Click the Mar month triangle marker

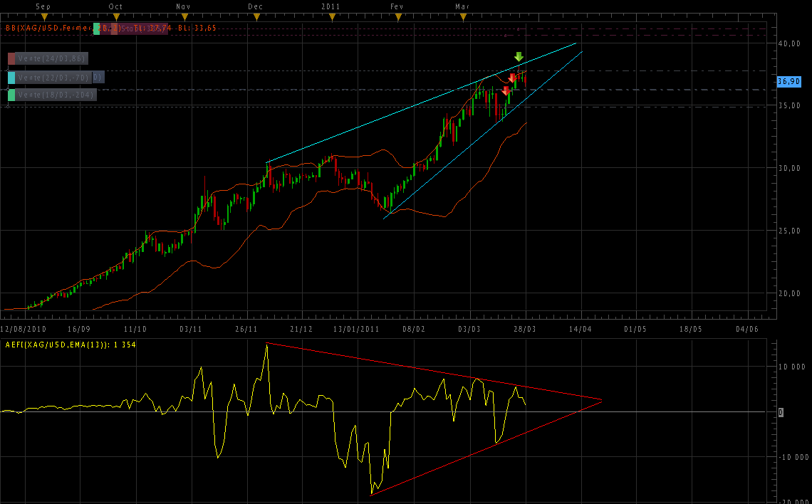tap(462, 16)
